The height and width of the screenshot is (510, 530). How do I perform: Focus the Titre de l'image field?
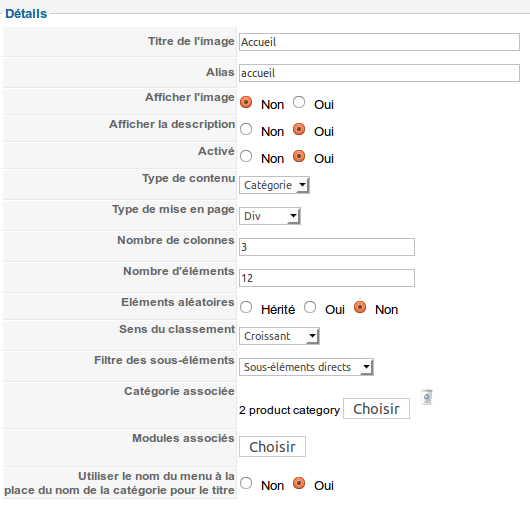379,42
